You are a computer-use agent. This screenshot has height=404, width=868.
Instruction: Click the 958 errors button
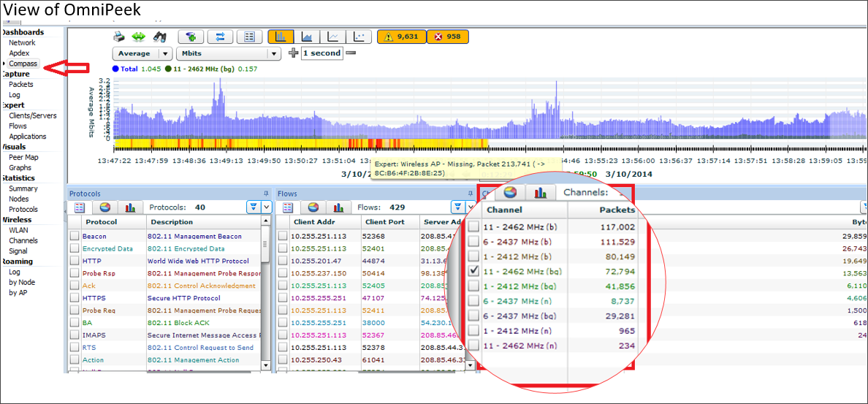pos(448,37)
